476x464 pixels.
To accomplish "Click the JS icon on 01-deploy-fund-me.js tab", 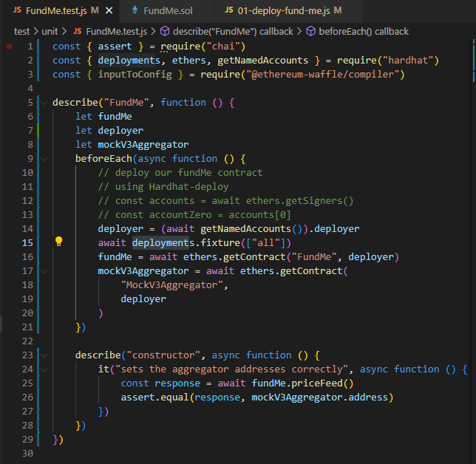I will [x=229, y=10].
